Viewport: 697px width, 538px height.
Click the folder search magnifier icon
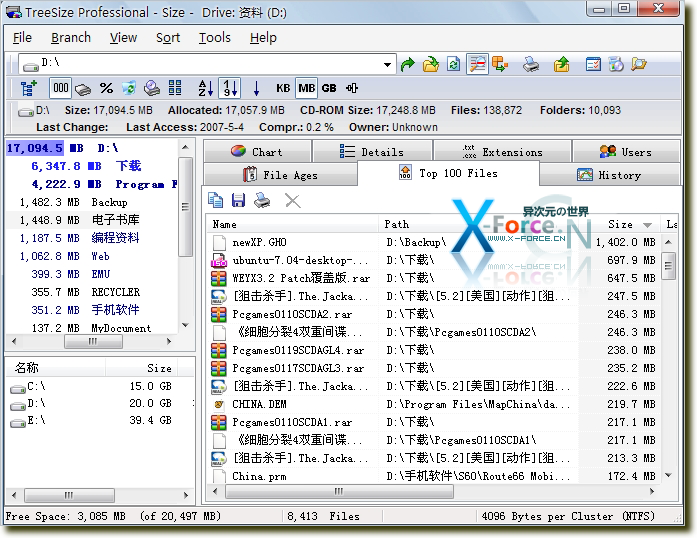point(639,65)
